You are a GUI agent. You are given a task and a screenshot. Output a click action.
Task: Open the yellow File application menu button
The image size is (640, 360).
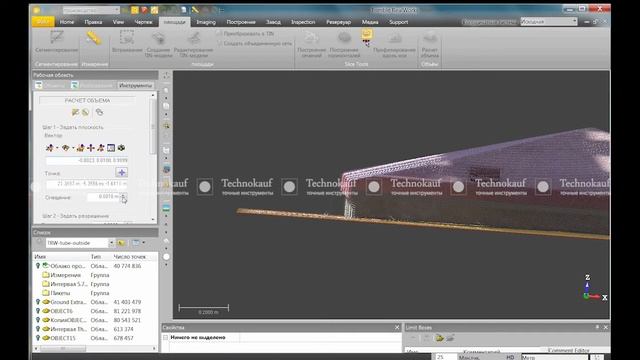[x=43, y=22]
